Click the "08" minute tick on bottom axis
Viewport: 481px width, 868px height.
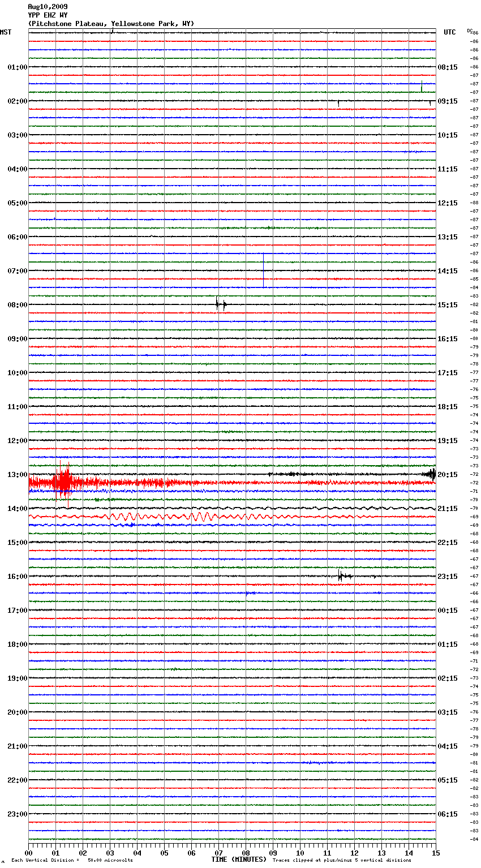pos(246,853)
